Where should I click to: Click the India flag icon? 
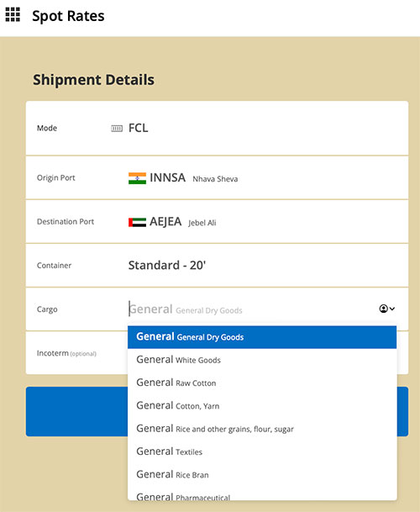137,178
